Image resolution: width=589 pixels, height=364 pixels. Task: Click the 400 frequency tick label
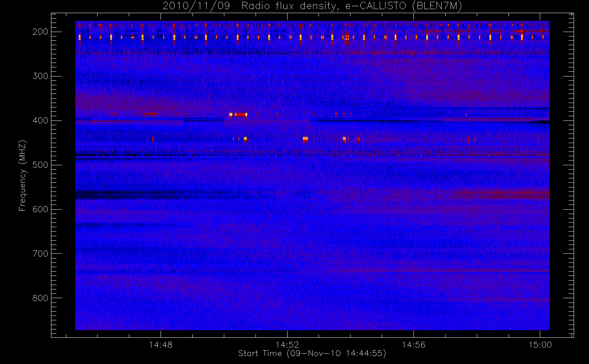(x=40, y=120)
